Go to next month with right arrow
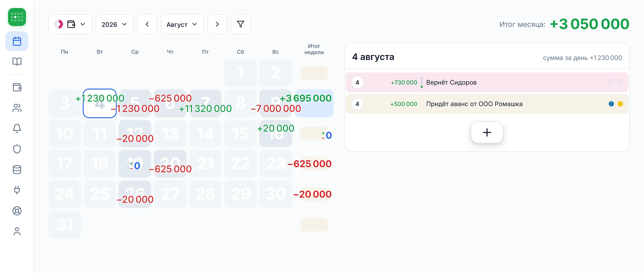Screen dimensions: 644x273 (x=217, y=24)
